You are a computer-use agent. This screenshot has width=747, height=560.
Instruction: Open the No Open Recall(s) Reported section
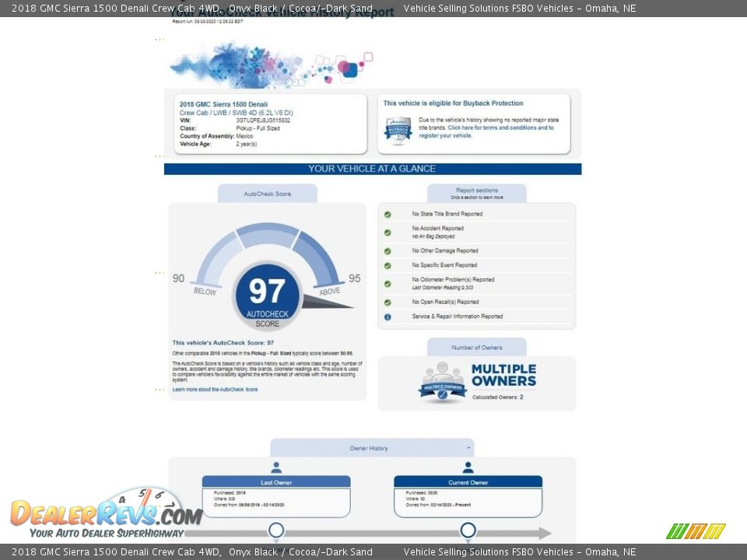[445, 302]
